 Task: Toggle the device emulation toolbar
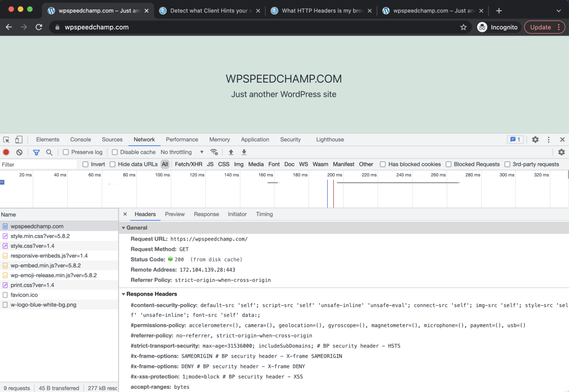pos(19,139)
